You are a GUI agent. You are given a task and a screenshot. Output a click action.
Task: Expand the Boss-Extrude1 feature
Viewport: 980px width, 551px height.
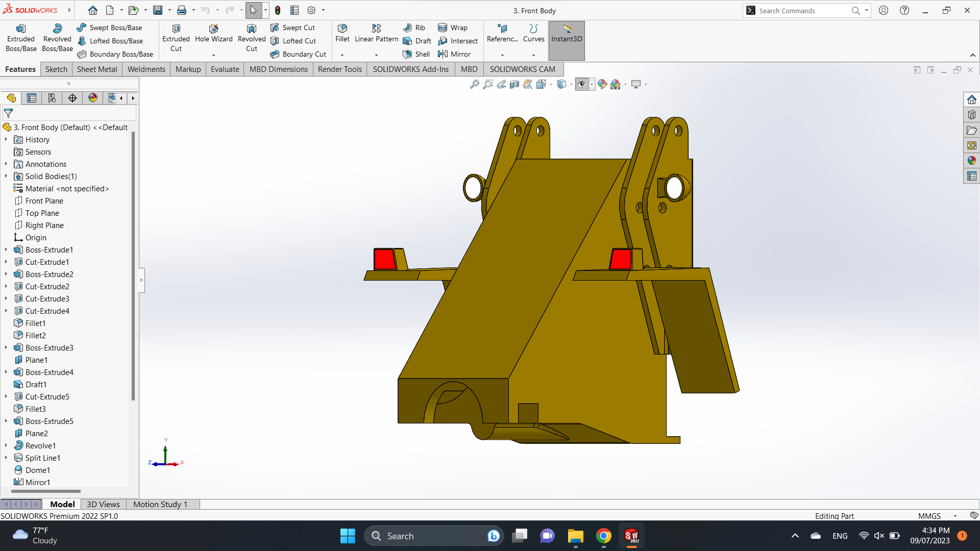coord(6,250)
